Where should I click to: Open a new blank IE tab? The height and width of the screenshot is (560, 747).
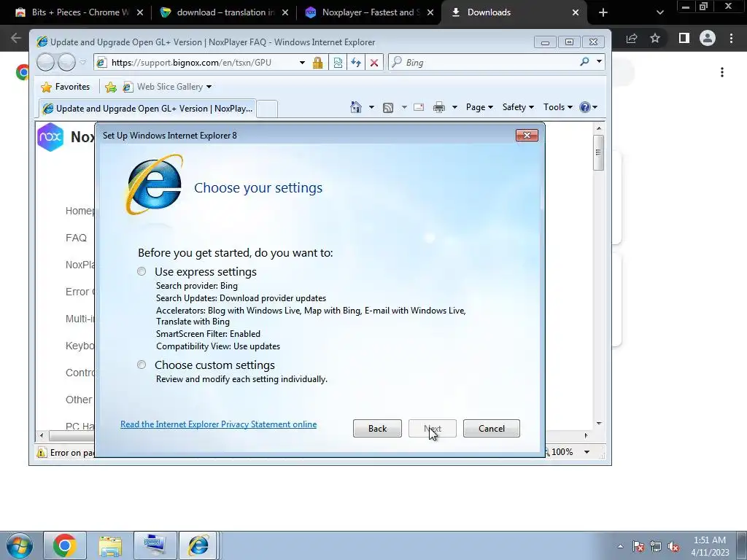tap(267, 109)
